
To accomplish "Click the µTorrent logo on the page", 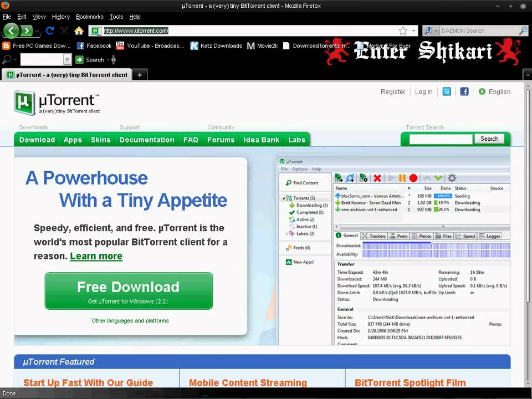I will click(x=57, y=103).
